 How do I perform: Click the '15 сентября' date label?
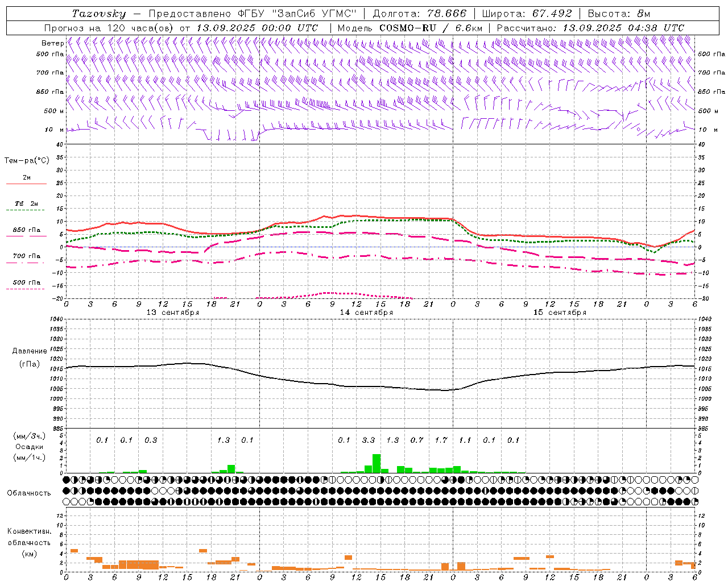560,313
